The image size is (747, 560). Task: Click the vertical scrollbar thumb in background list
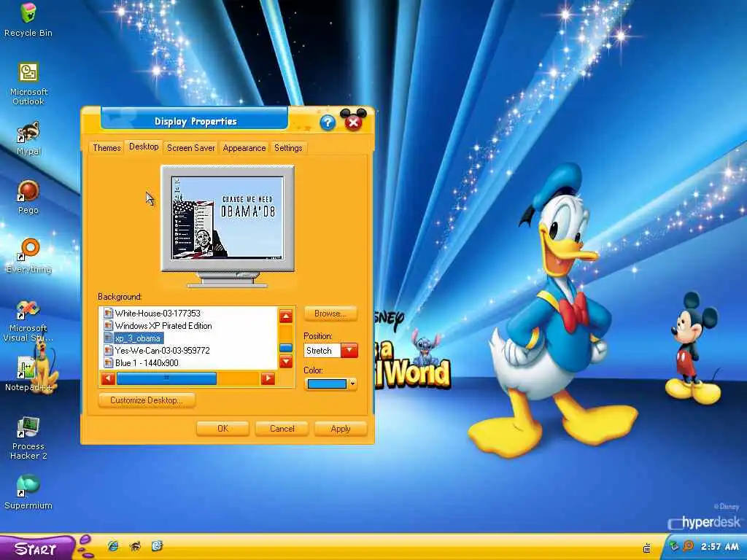click(286, 348)
